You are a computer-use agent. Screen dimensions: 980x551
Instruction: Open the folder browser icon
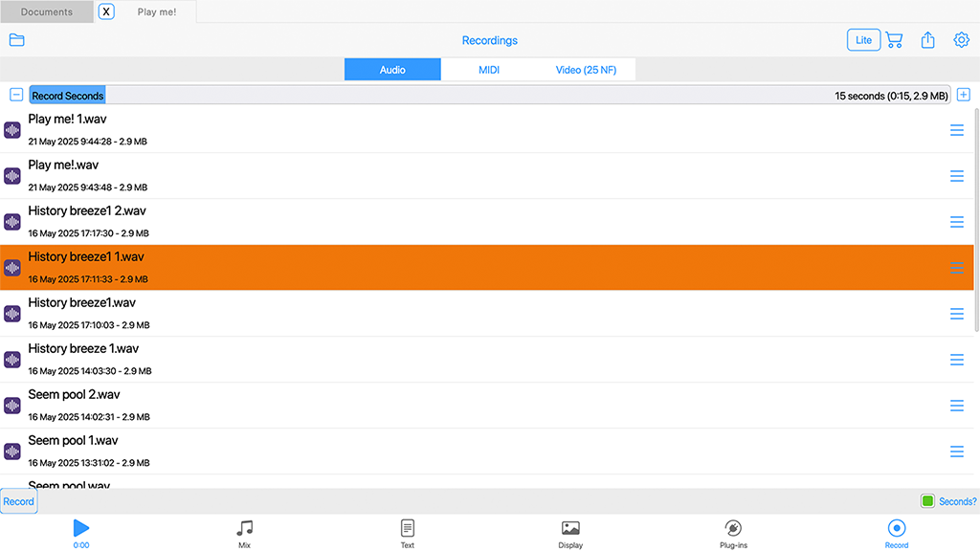(x=16, y=40)
